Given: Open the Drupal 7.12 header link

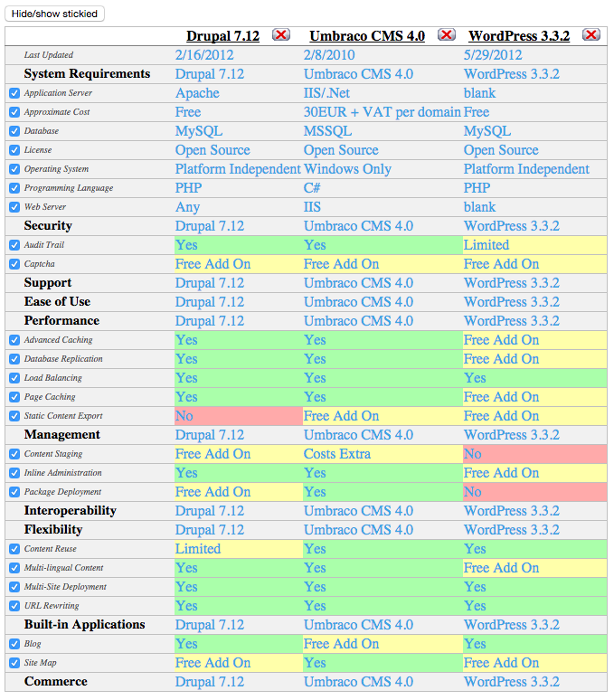Looking at the screenshot, I should pos(222,35).
